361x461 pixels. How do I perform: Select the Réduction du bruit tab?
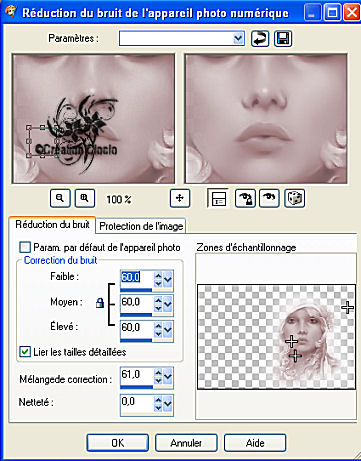click(x=52, y=224)
